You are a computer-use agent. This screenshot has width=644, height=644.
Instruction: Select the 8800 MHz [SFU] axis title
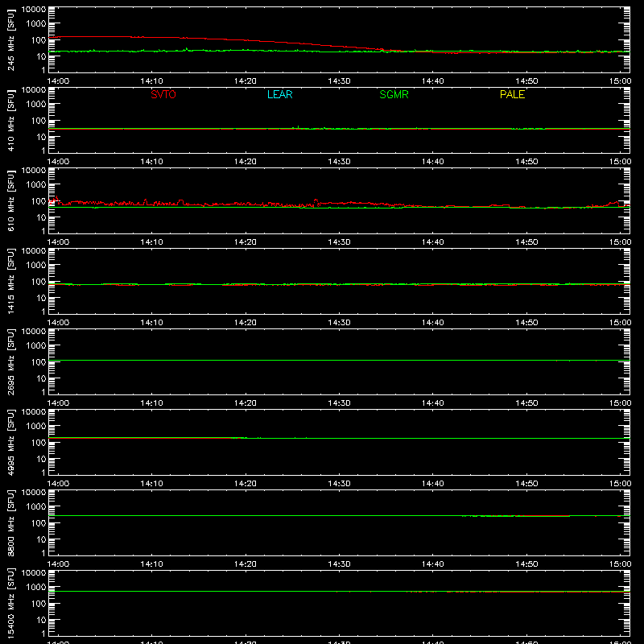pyautogui.click(x=11, y=522)
